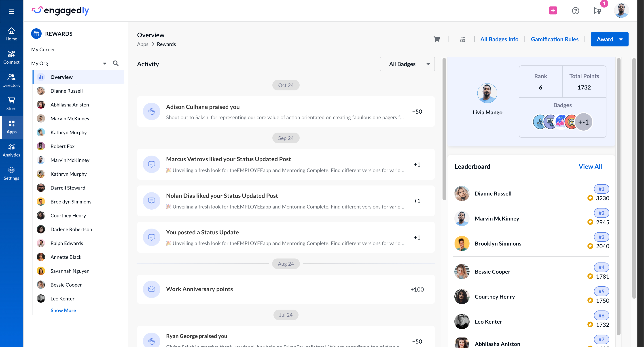View All leaderboard rankings
Viewport: 644px width, 348px height.
(590, 166)
